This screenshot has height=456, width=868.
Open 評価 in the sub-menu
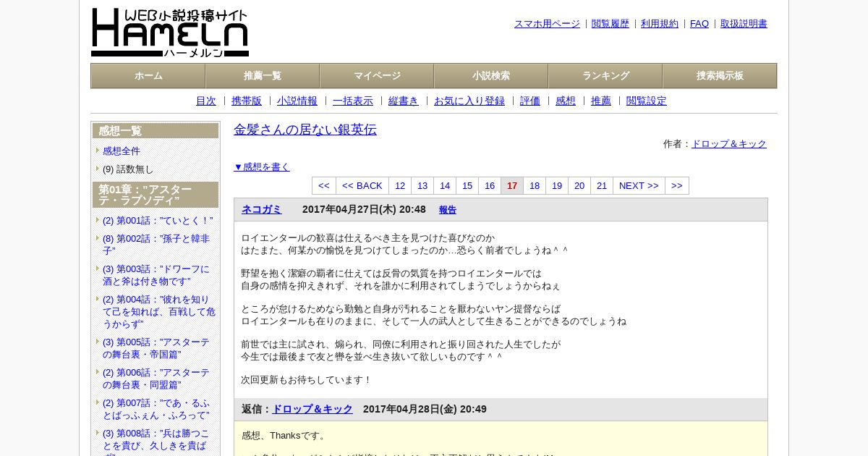point(530,101)
